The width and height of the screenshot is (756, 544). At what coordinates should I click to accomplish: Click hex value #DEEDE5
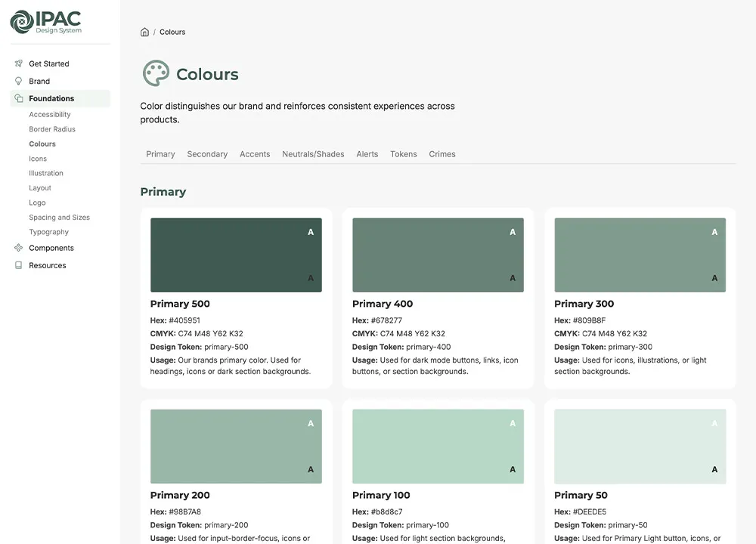590,512
